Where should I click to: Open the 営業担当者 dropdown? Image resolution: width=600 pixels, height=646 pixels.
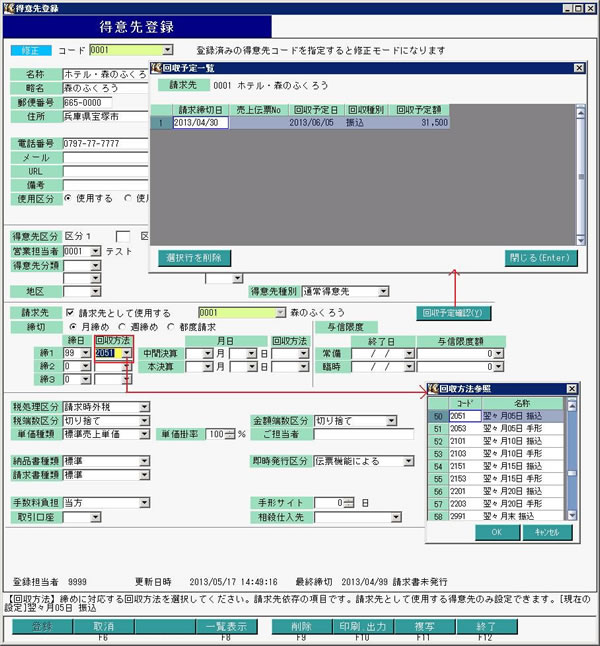tap(95, 251)
